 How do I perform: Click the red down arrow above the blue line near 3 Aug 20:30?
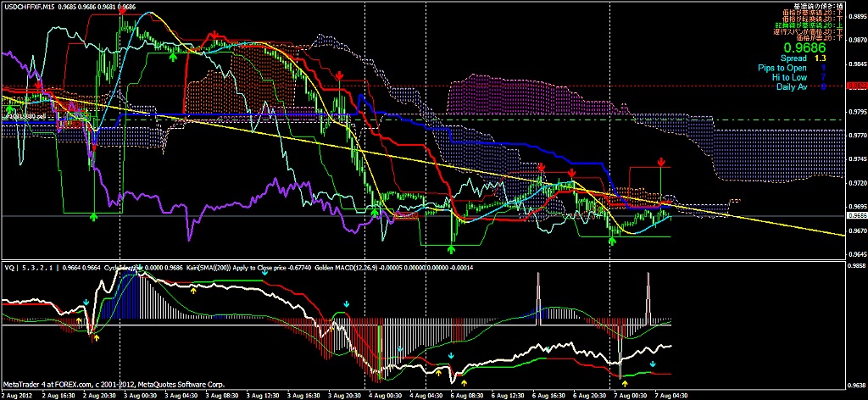pyautogui.click(x=339, y=77)
